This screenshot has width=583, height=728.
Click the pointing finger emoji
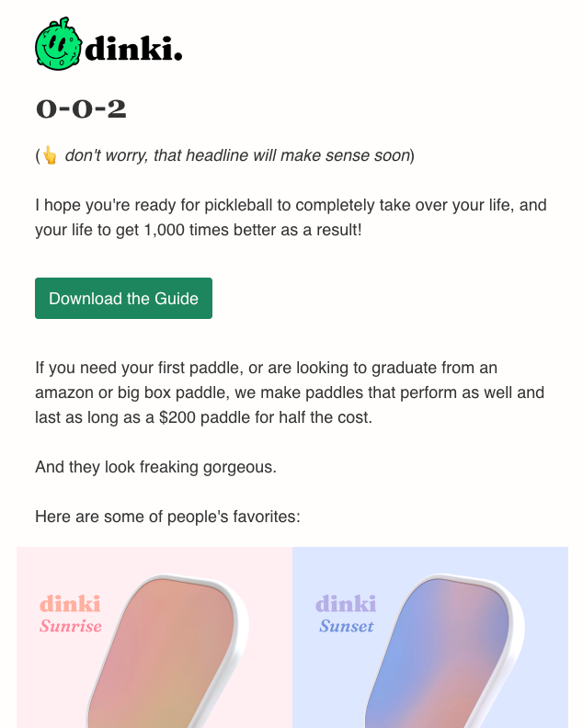[x=50, y=155]
